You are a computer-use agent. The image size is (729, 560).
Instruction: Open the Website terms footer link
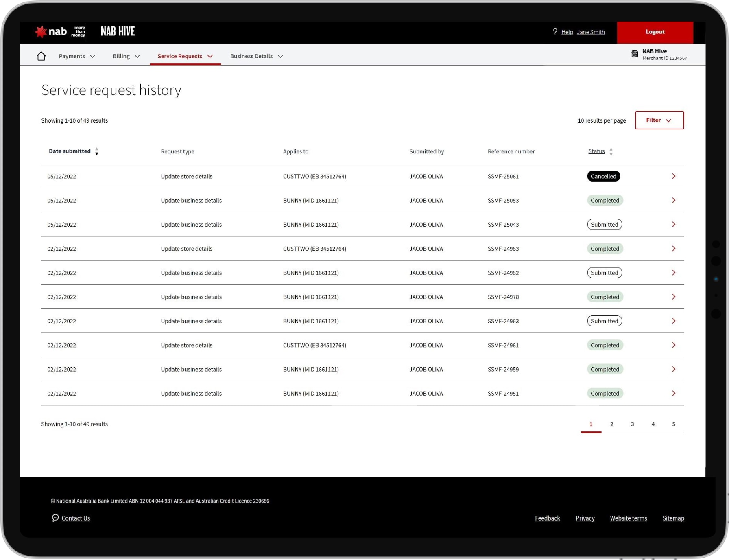click(x=628, y=518)
